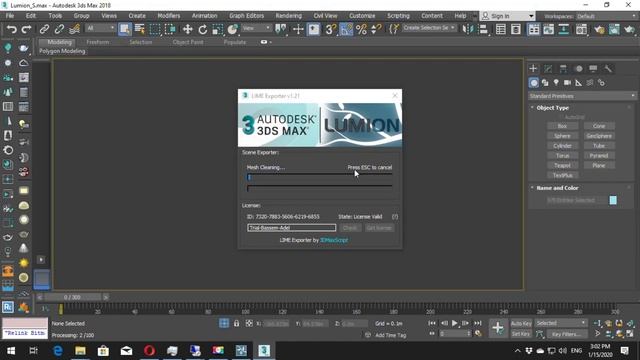Collapse the Name and Color rollout
Screen dimensions: 640x360
(x=557, y=188)
